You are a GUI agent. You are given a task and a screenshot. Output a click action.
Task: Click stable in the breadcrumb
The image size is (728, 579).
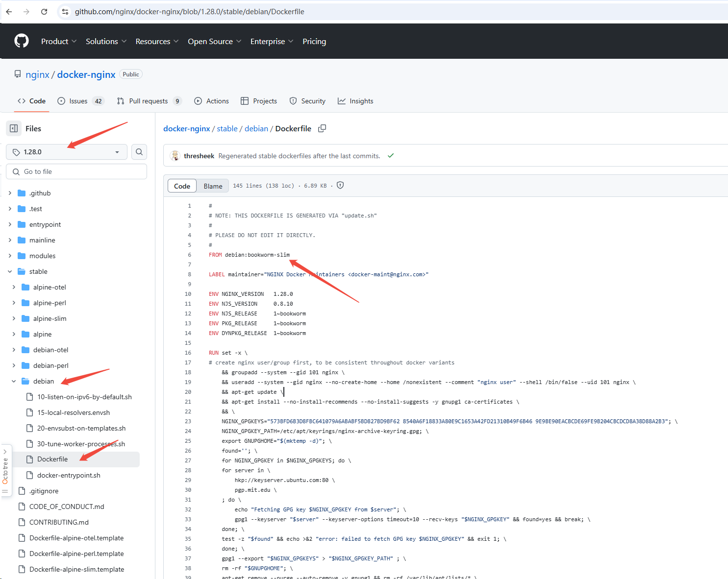click(227, 128)
